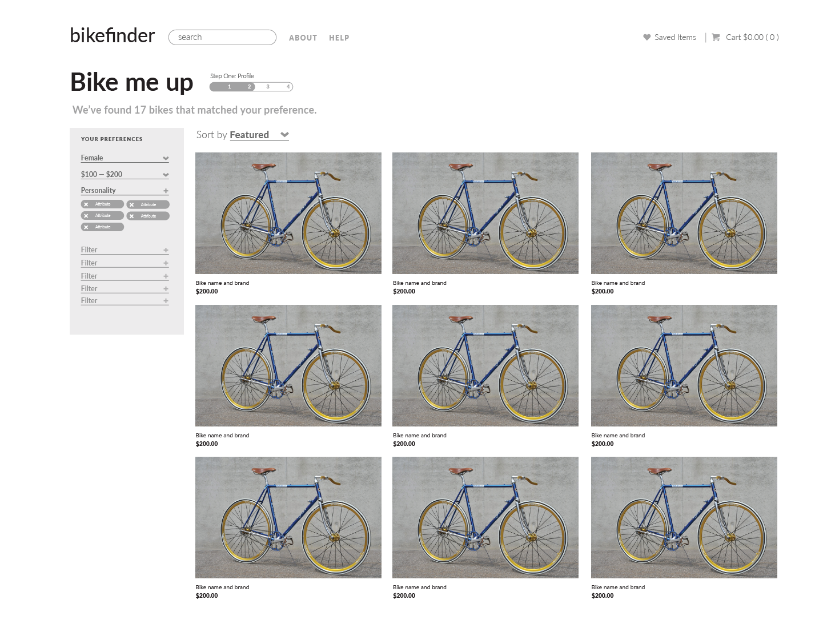Remove the last attribute tag in the list
Image resolution: width=823 pixels, height=644 pixels.
86,227
